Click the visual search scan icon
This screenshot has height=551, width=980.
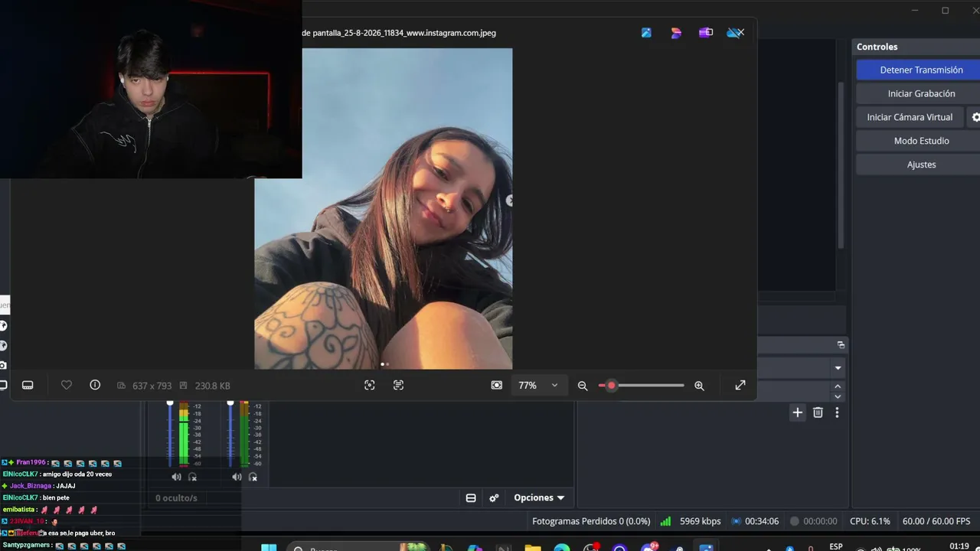(370, 386)
